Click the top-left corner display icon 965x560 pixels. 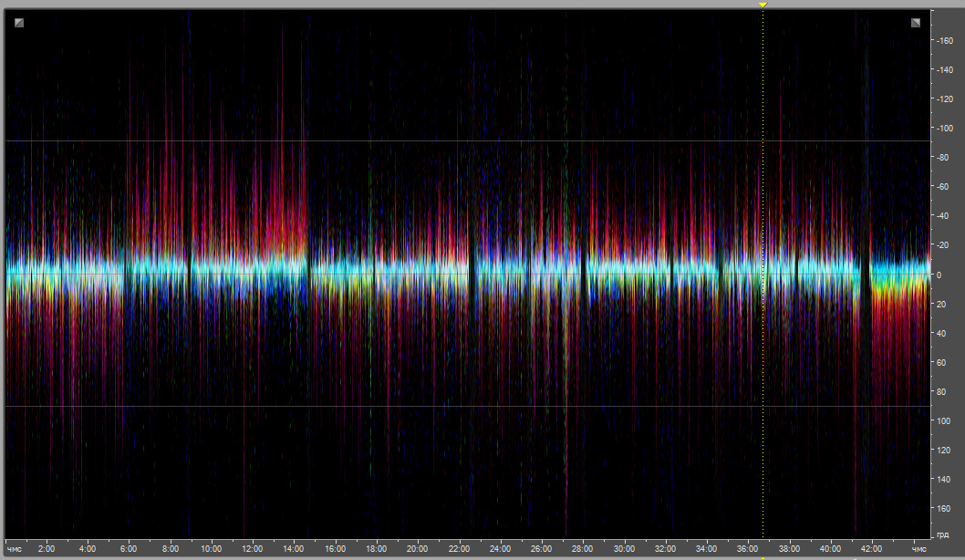pyautogui.click(x=19, y=23)
